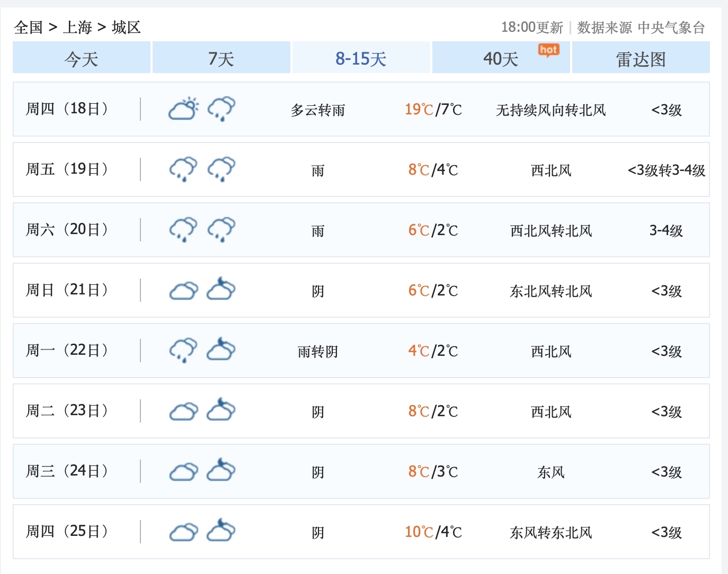
Task: Click daytime overcast icon for 周三 24日
Action: coord(183,472)
